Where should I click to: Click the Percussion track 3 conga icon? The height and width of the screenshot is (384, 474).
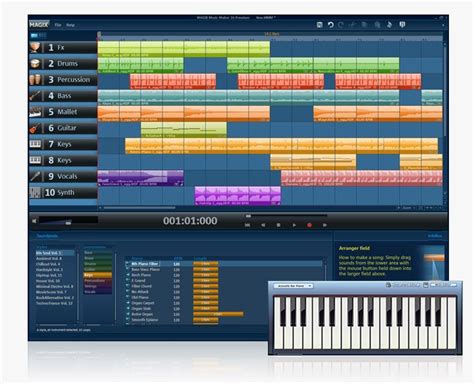pos(35,80)
